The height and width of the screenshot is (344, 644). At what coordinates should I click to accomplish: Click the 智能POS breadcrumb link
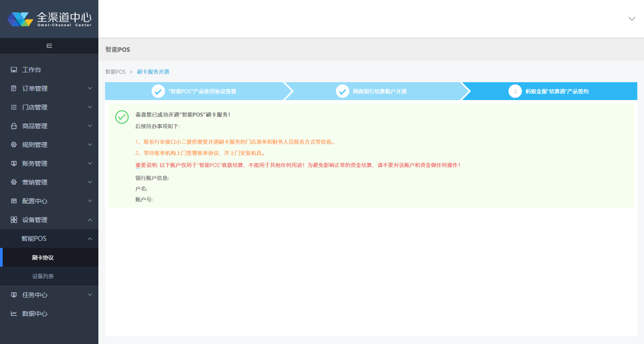pyautogui.click(x=115, y=71)
